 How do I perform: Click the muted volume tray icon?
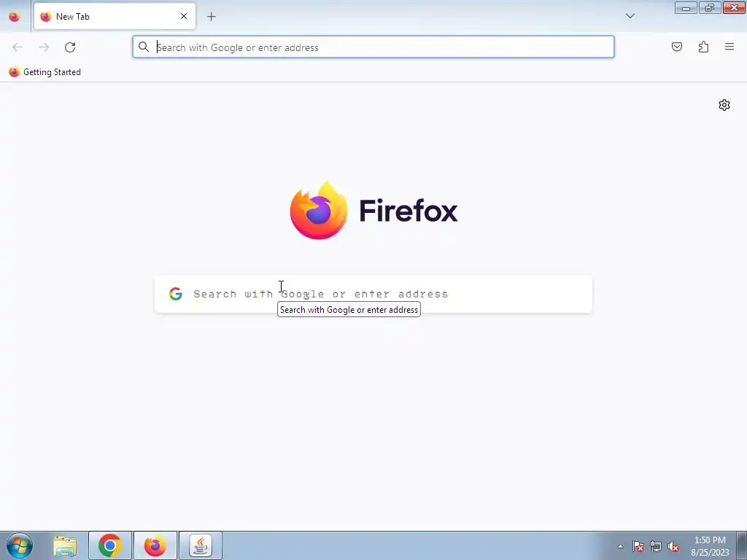tap(673, 546)
